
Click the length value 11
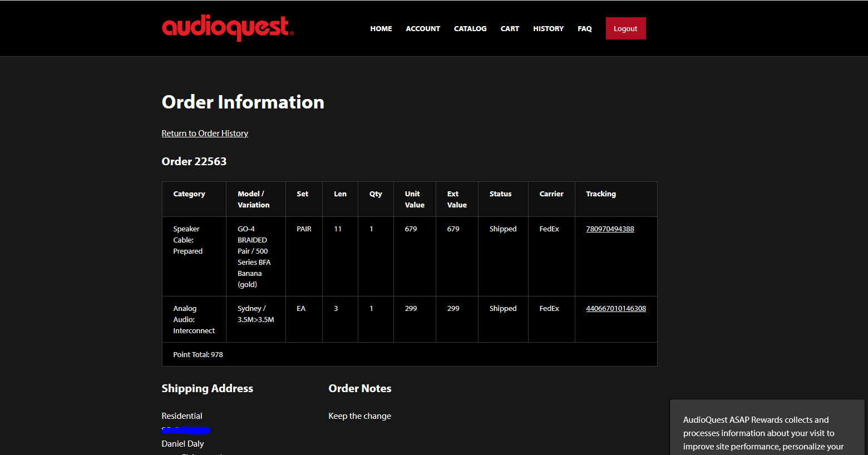coord(338,229)
